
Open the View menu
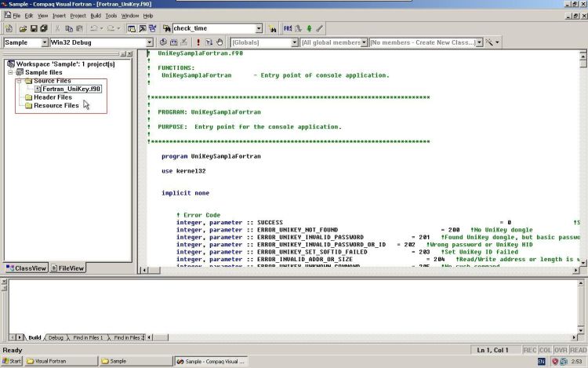tap(43, 16)
